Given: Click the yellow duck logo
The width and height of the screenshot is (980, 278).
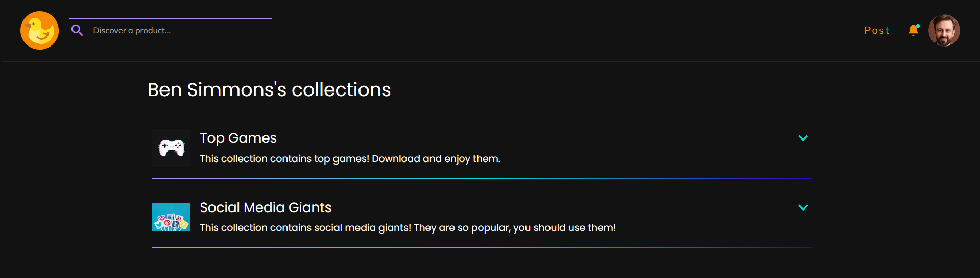Looking at the screenshot, I should click(x=39, y=31).
